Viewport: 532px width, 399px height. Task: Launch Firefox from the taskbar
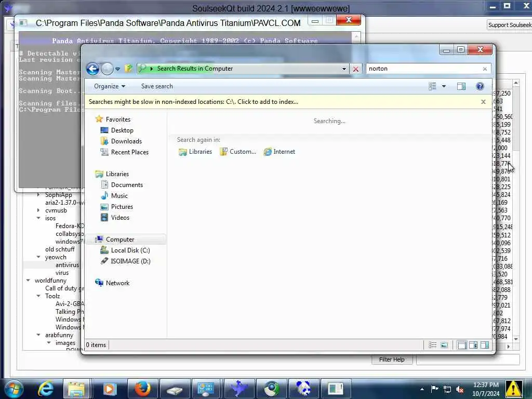[142, 389]
